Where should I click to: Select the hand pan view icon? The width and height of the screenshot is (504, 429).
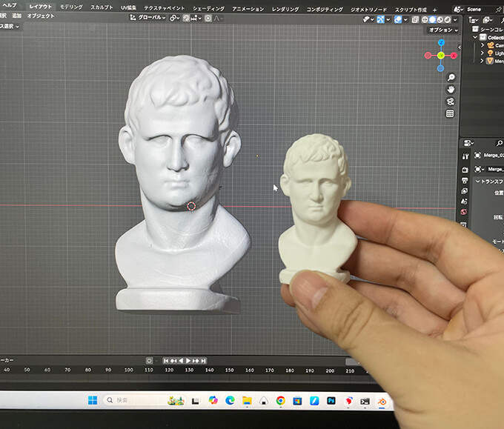451,89
